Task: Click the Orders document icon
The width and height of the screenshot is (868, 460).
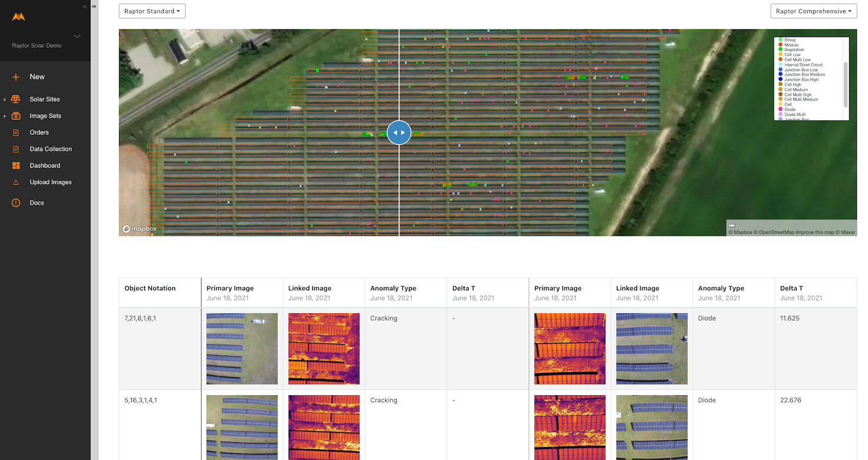Action: pyautogui.click(x=16, y=133)
